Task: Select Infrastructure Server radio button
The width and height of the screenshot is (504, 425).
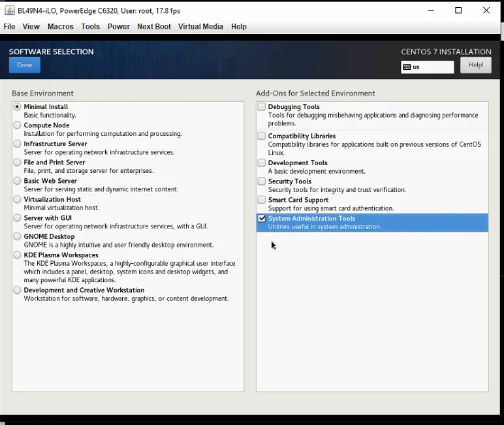Action: [17, 144]
